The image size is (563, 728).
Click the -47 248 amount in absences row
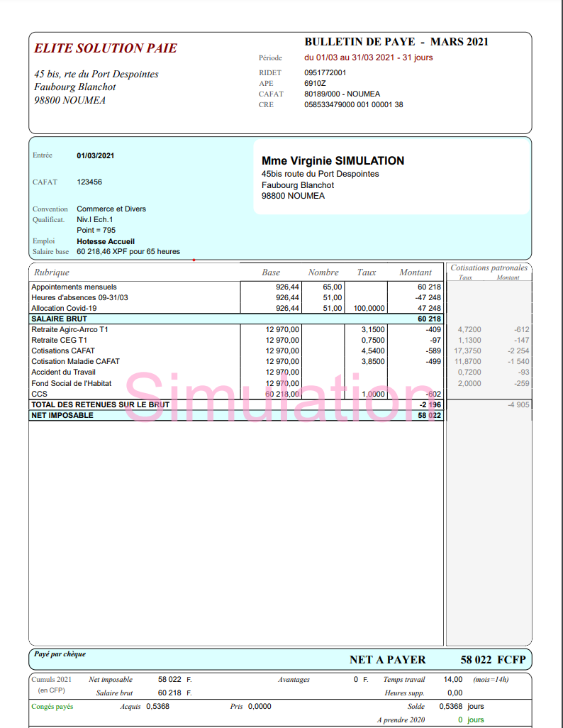(428, 297)
